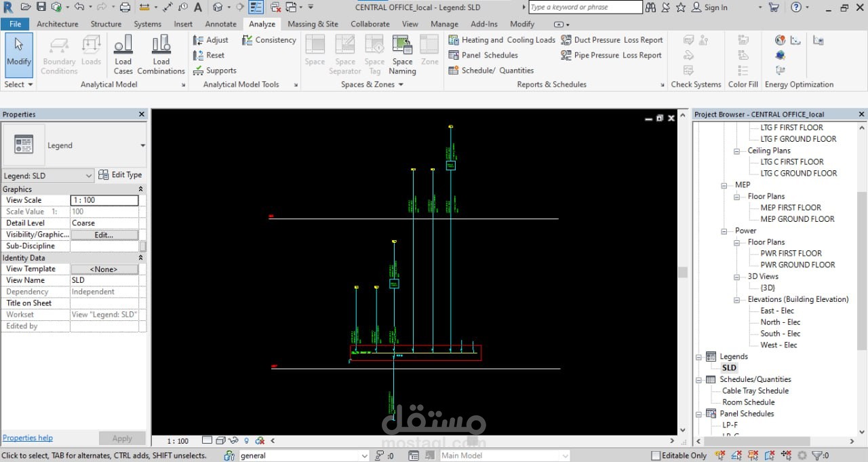The image size is (868, 462).
Task: Open Legend: SLD view instance dropdown
Action: click(x=48, y=176)
